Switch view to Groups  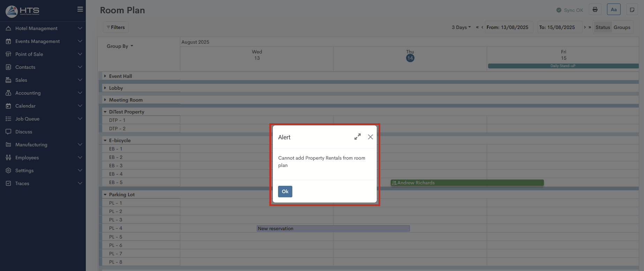622,27
